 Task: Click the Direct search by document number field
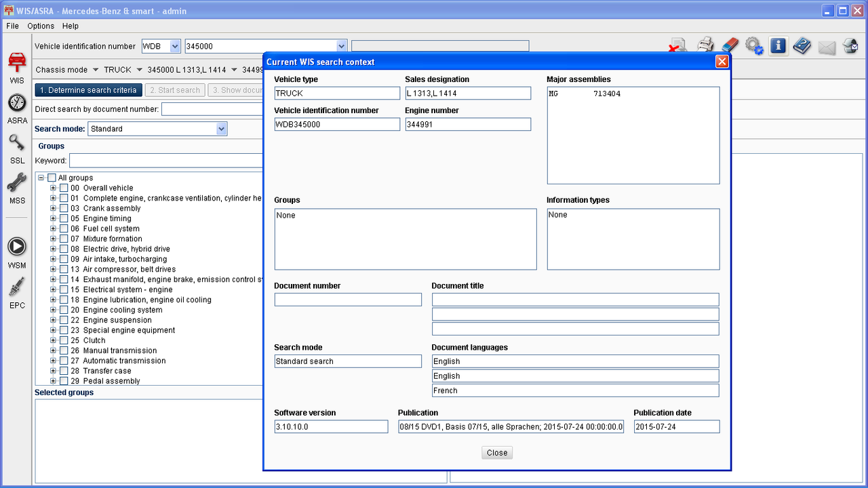[212, 109]
